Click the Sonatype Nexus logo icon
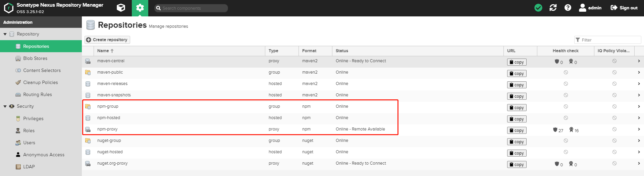 (x=8, y=8)
